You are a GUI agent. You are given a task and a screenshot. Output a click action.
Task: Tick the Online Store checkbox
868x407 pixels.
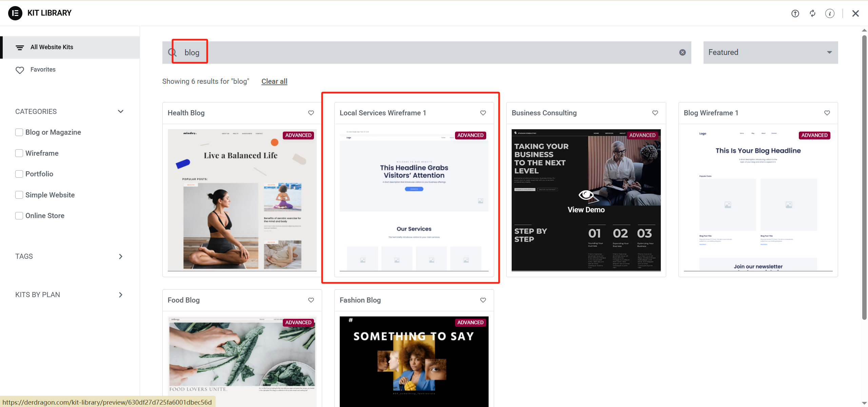point(19,216)
